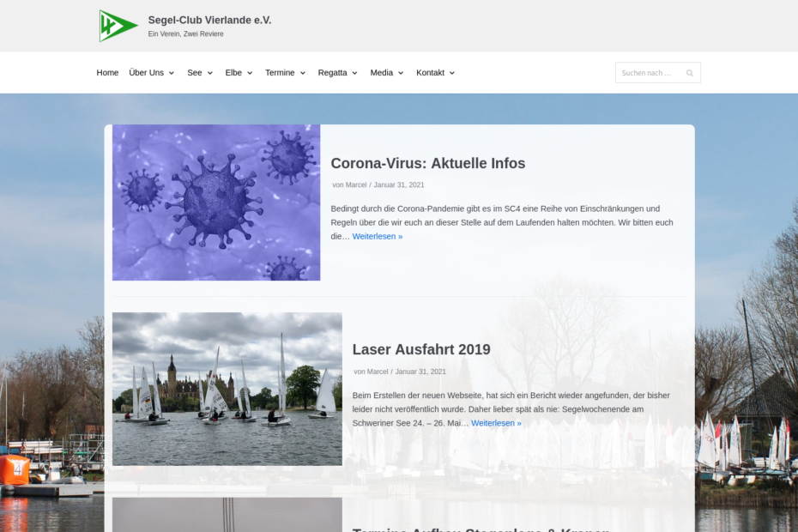
Task: Expand the Elbe submenu chevron
Action: tap(250, 73)
